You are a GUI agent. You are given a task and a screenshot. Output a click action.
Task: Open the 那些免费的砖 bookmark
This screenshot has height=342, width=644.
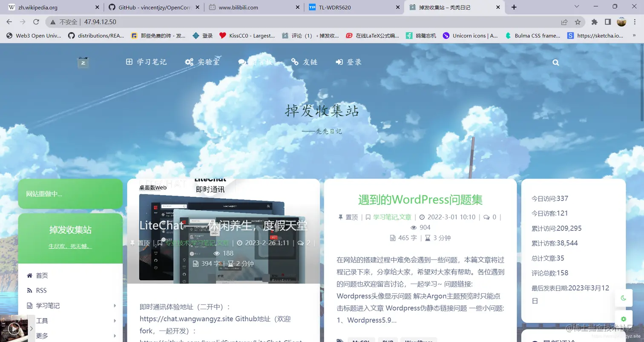tap(158, 36)
